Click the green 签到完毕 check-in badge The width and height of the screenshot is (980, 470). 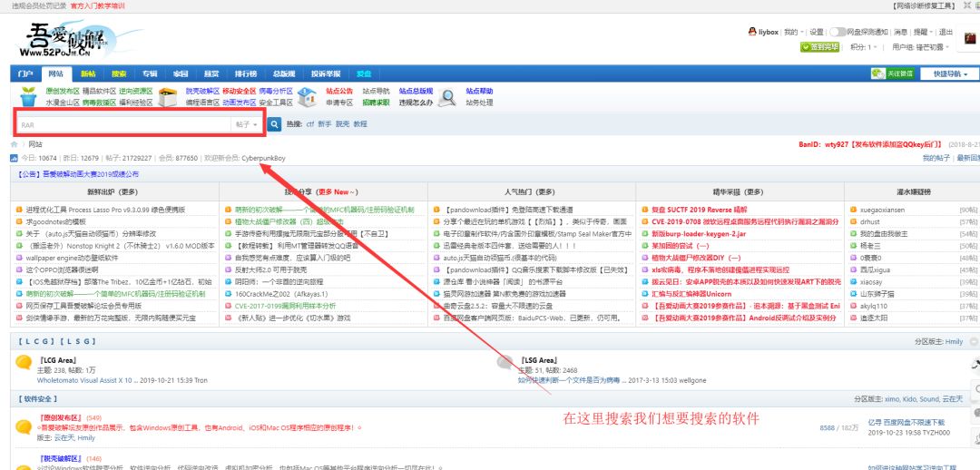click(819, 47)
